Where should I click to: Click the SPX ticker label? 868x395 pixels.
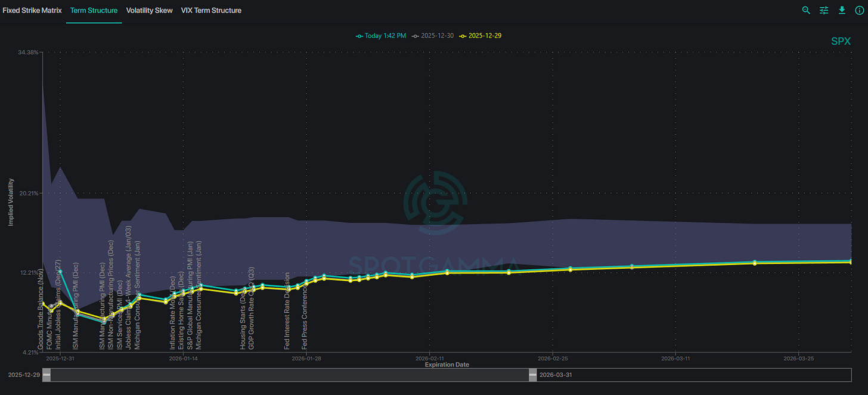pos(841,41)
